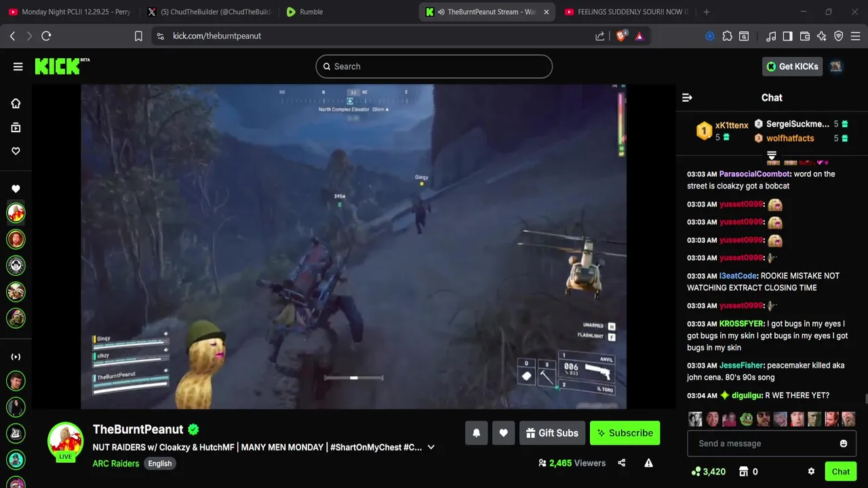Open ARC Raiders category link
868x488 pixels.
click(x=116, y=464)
